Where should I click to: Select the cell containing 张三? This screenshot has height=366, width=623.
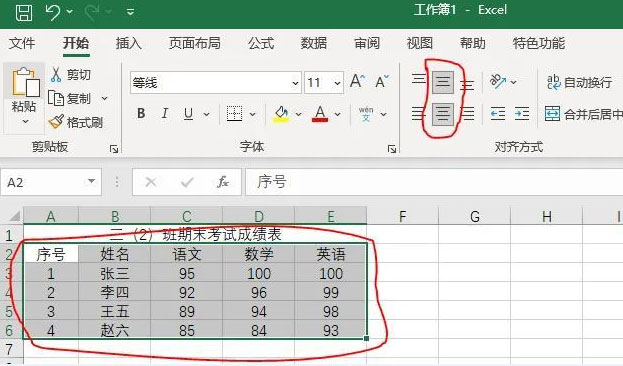pos(114,273)
